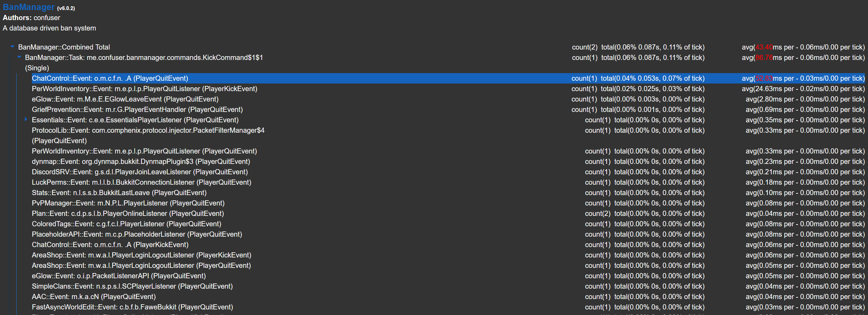Select the PerWorldInventory PlayerKickEvent row
868x315 pixels.
click(145, 89)
